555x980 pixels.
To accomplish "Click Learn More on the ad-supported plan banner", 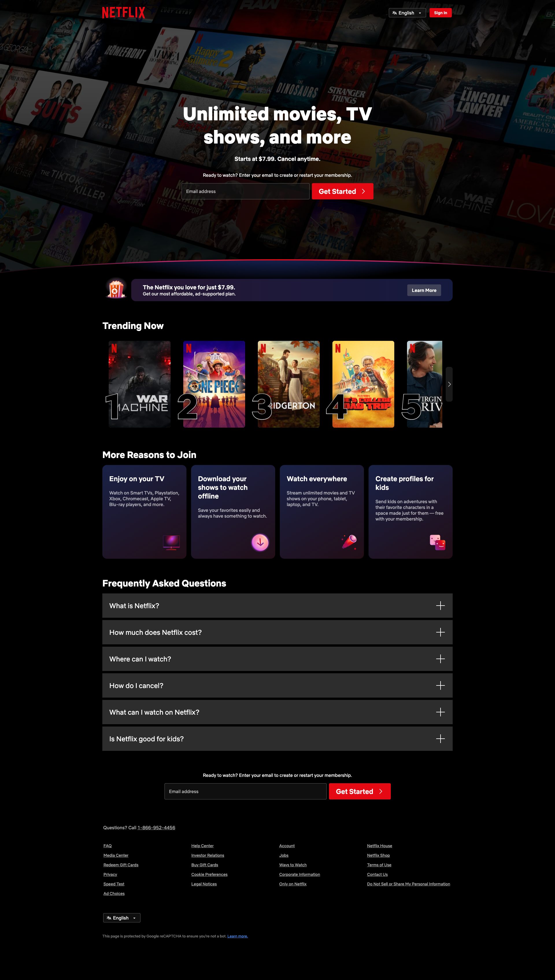I will (424, 290).
